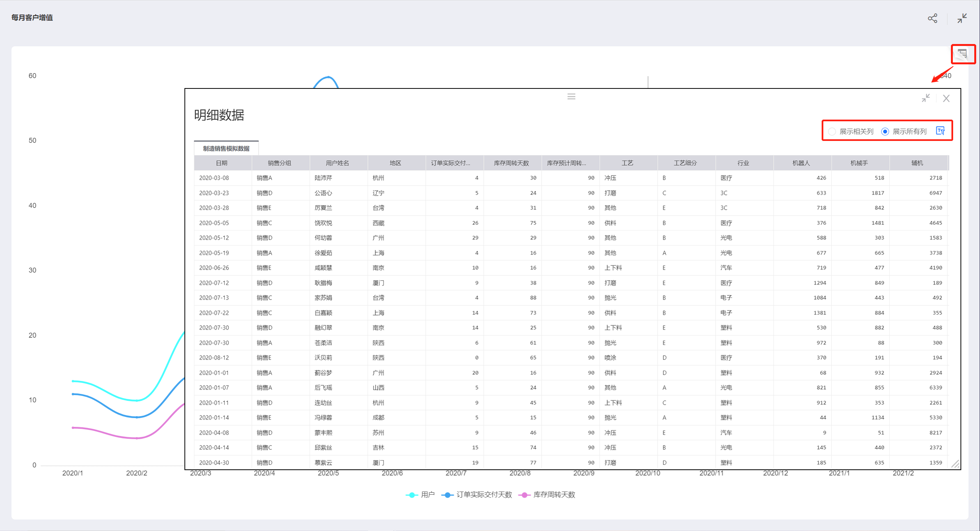Select the 展示相关列 radio option
This screenshot has height=531, width=980.
[x=832, y=131]
